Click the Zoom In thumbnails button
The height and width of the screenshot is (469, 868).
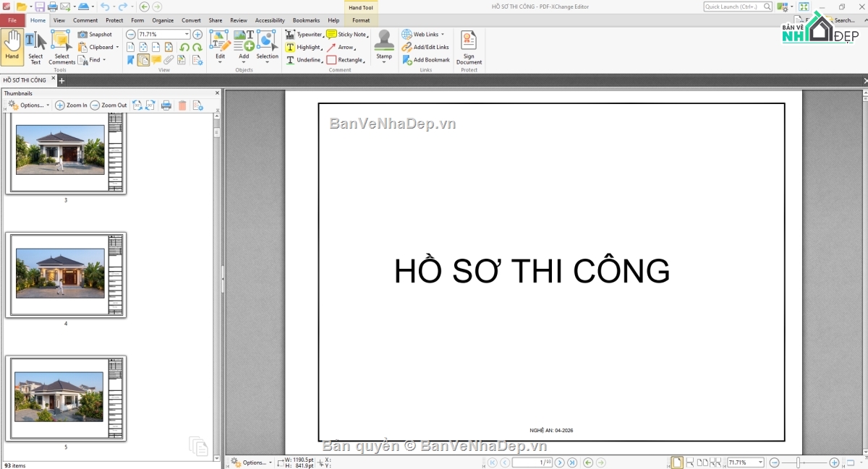tap(71, 106)
